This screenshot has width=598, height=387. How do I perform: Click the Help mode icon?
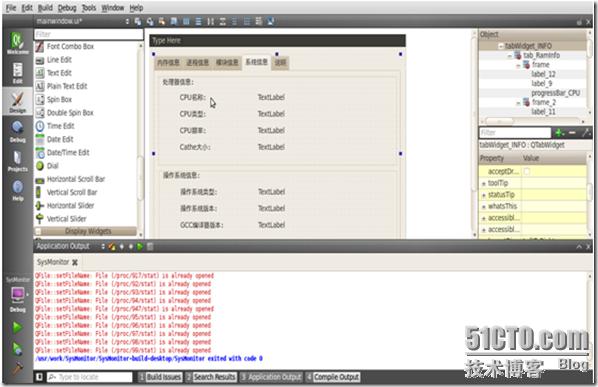(18, 191)
